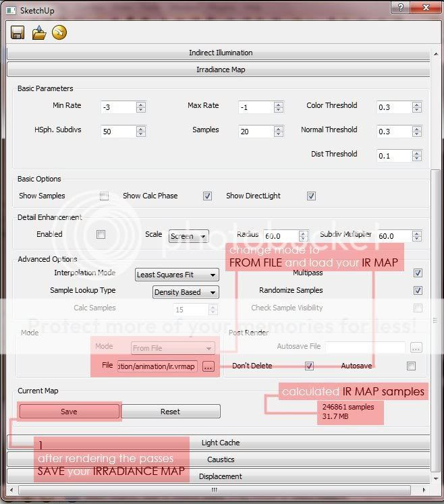Click the Reset button under Current Map

pyautogui.click(x=171, y=411)
